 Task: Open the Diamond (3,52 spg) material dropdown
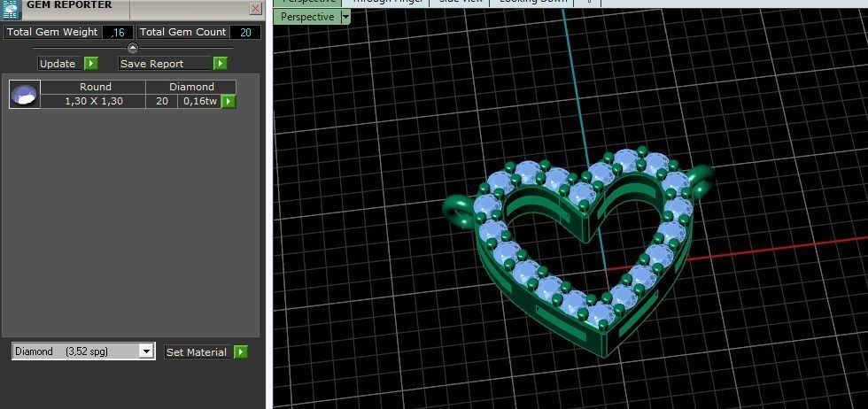tap(83, 351)
